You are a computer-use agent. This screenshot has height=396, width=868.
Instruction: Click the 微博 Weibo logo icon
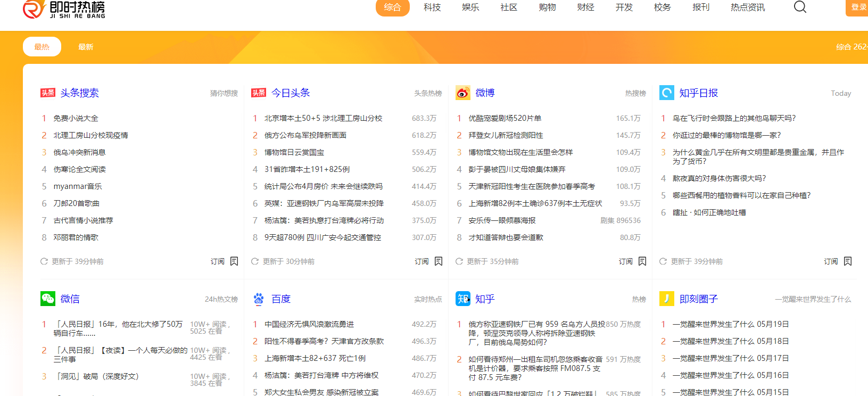pos(463,93)
